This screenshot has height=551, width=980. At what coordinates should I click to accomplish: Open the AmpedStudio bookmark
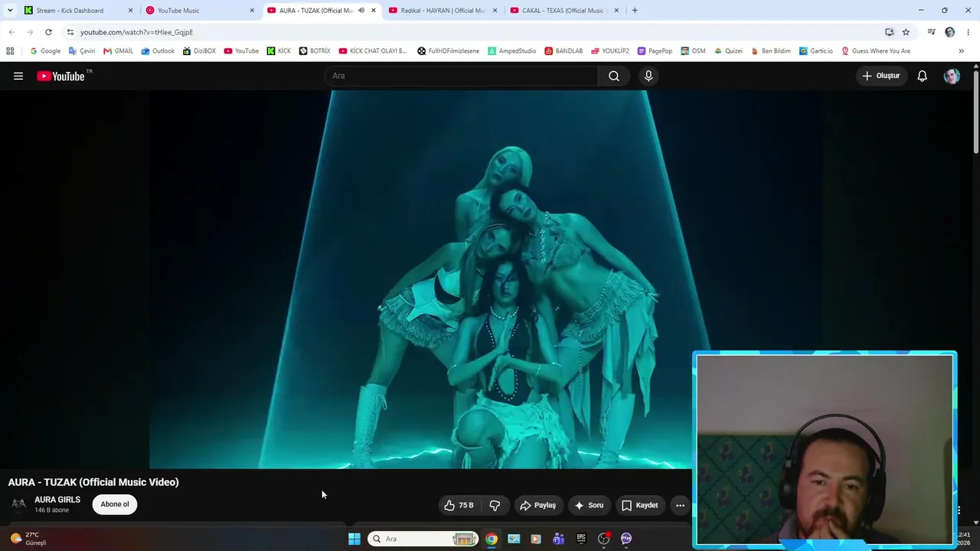coord(512,51)
